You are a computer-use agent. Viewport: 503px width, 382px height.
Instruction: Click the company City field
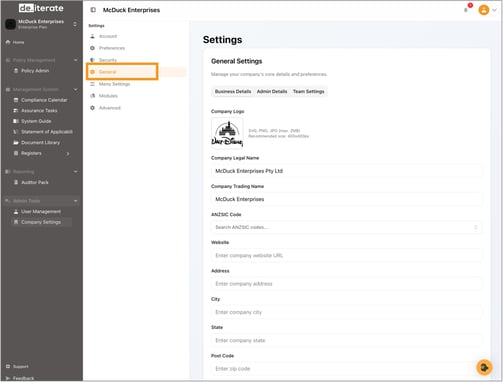pos(347,312)
